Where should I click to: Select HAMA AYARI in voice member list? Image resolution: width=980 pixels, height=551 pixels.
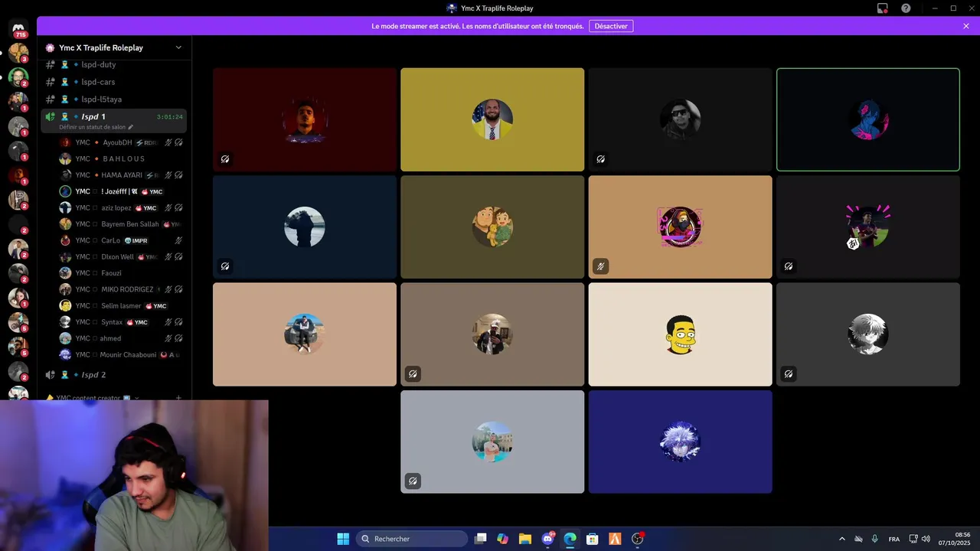click(x=122, y=175)
